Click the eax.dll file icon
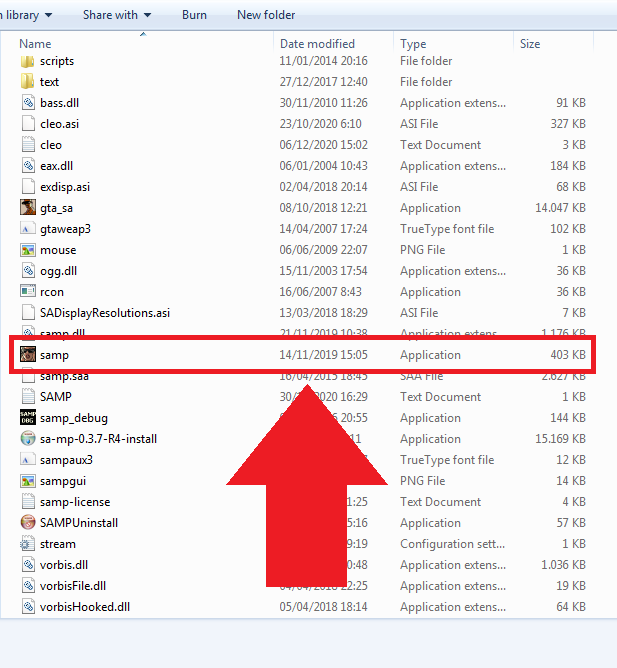 point(28,166)
